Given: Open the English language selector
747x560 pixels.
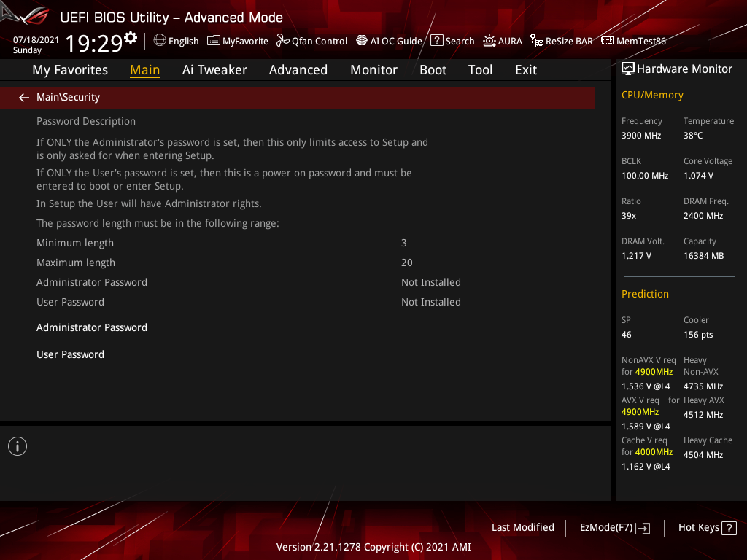Looking at the screenshot, I should pyautogui.click(x=176, y=41).
